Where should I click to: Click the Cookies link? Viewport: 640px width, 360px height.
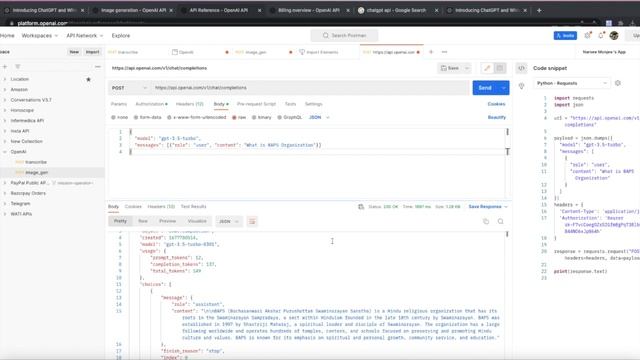(496, 104)
